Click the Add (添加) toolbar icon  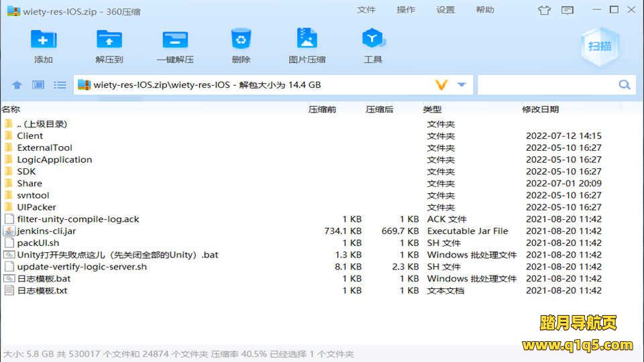click(x=44, y=39)
